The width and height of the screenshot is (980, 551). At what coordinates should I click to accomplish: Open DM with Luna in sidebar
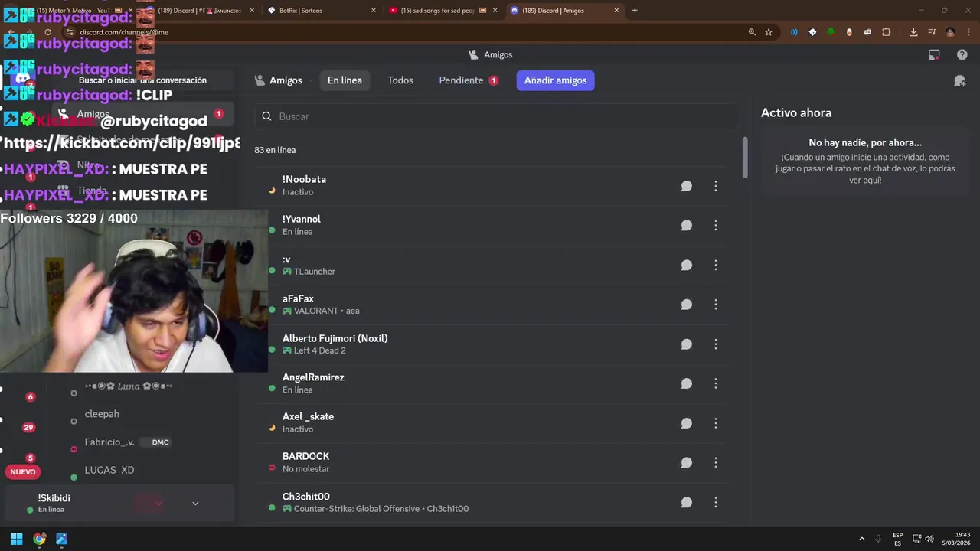(129, 386)
